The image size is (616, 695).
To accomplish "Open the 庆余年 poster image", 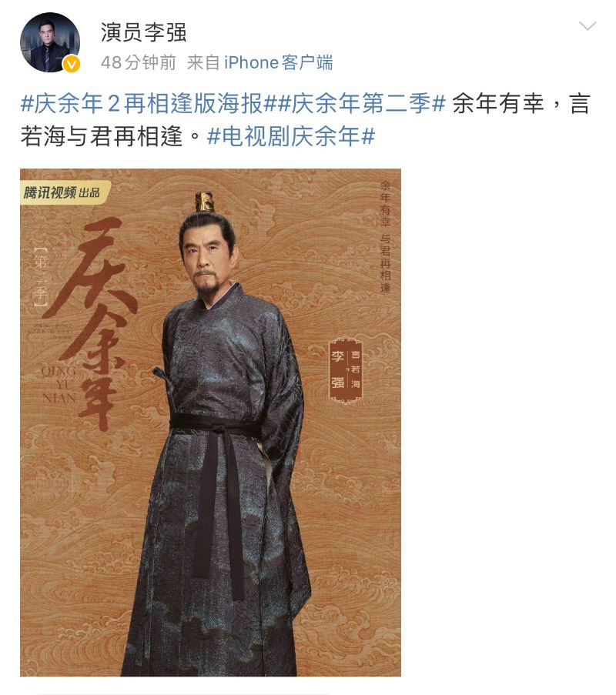I will pyautogui.click(x=210, y=423).
